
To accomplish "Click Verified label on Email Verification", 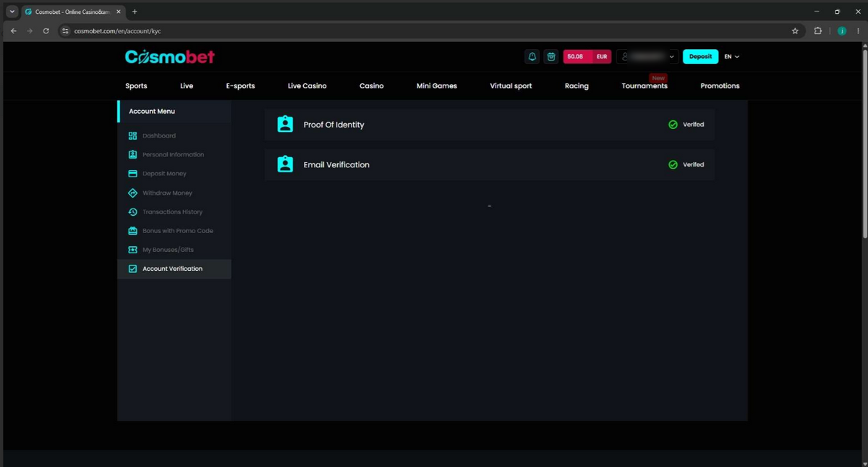I will (x=693, y=164).
